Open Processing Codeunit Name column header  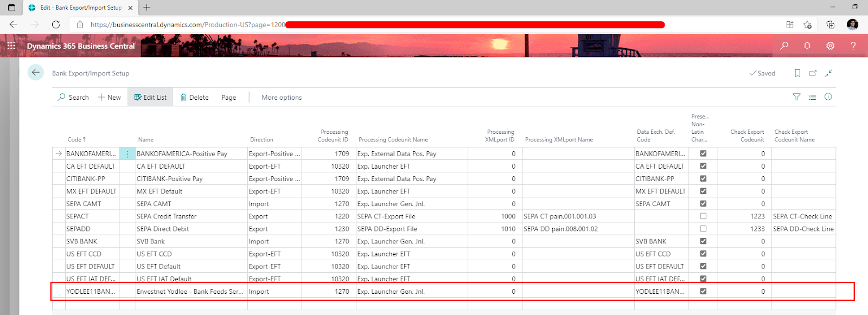pyautogui.click(x=393, y=139)
